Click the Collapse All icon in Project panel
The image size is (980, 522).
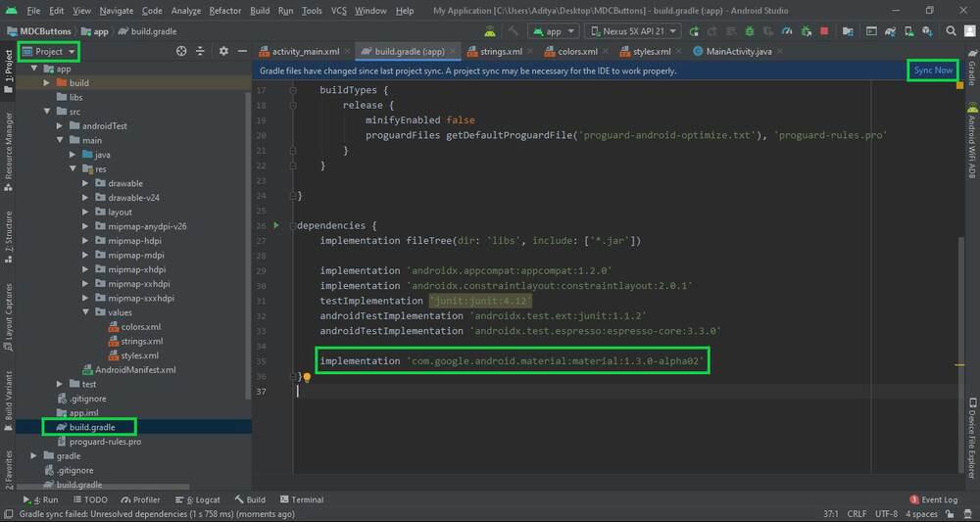pyautogui.click(x=202, y=51)
